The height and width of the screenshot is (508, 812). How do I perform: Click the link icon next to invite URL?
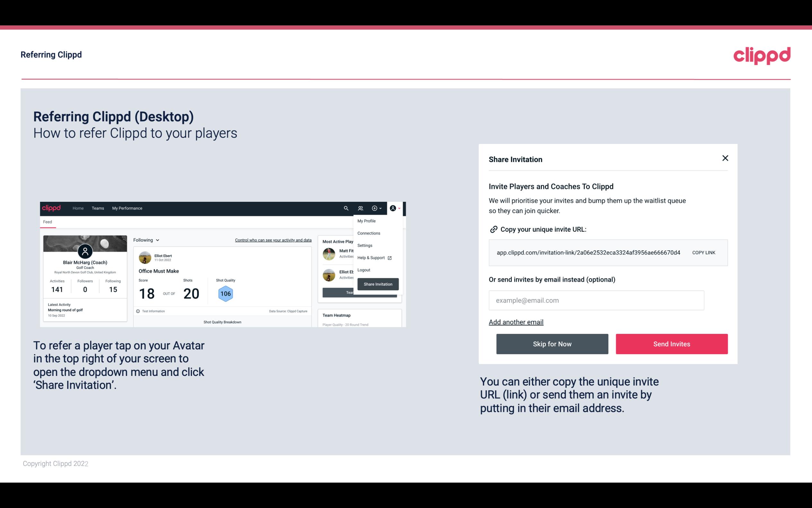pyautogui.click(x=493, y=229)
